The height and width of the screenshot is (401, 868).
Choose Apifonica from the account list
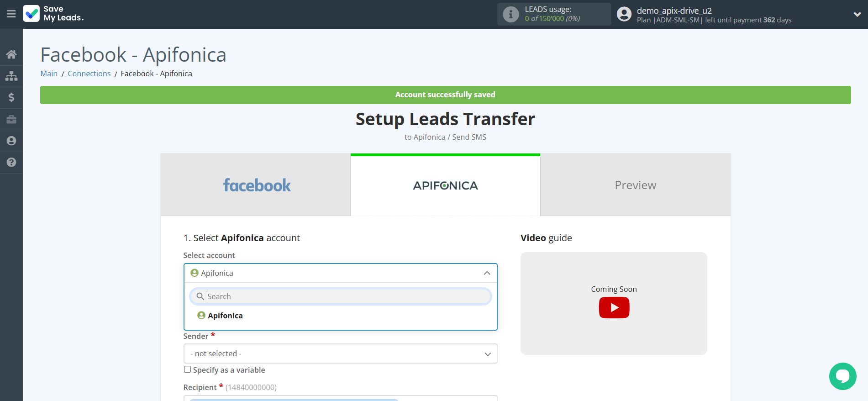pyautogui.click(x=225, y=316)
